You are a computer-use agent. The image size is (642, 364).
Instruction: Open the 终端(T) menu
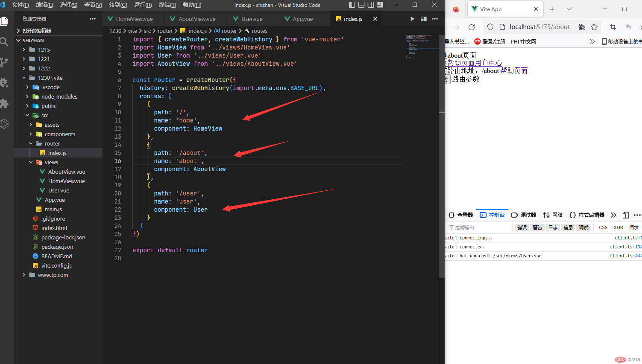(167, 5)
